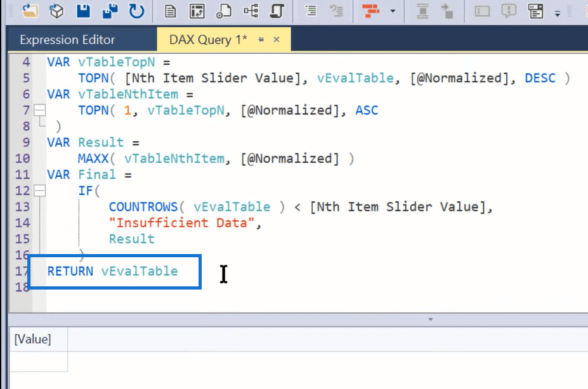Open the diagram hierarchy icon
Viewport: 588px width, 389px height.
tap(251, 11)
